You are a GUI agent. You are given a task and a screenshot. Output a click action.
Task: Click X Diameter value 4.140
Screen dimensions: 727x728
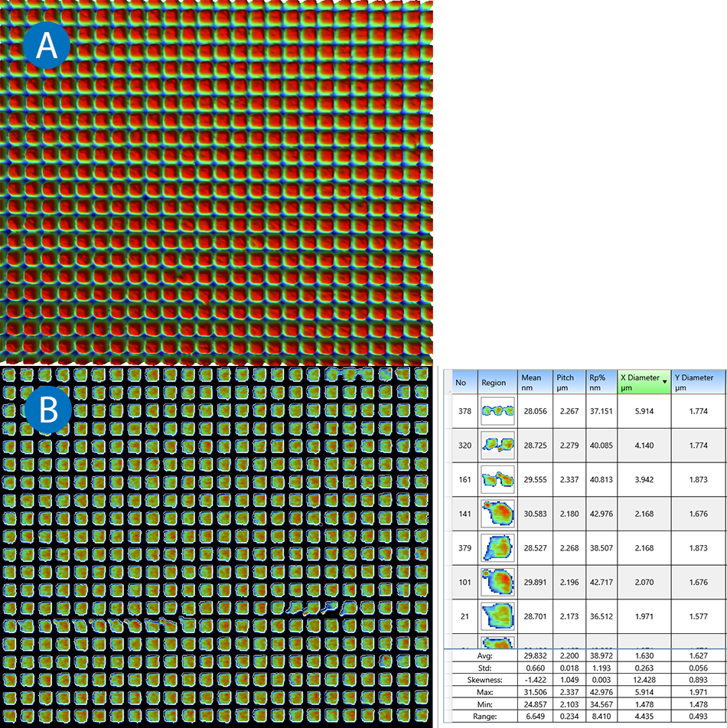tap(644, 446)
